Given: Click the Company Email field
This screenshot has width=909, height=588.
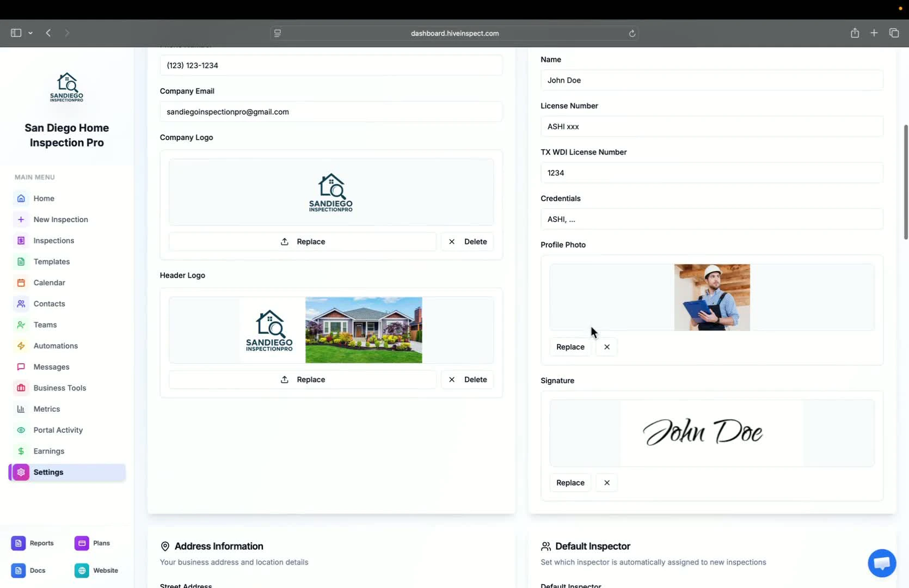Looking at the screenshot, I should pyautogui.click(x=331, y=111).
